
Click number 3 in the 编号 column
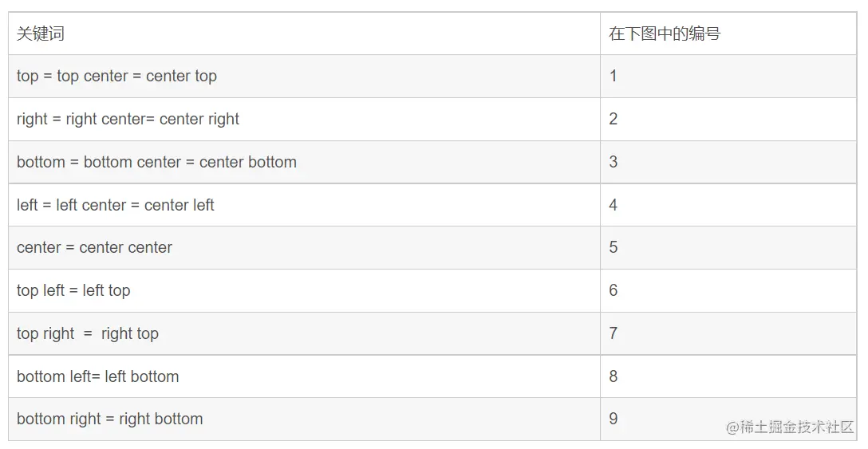[x=613, y=162]
